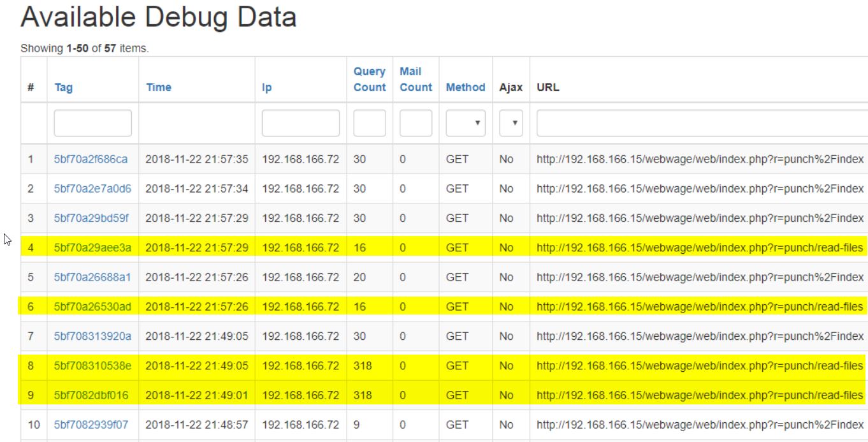Screen dimensions: 868x442
Task: Focus the Ip filter text box
Action: [x=300, y=123]
